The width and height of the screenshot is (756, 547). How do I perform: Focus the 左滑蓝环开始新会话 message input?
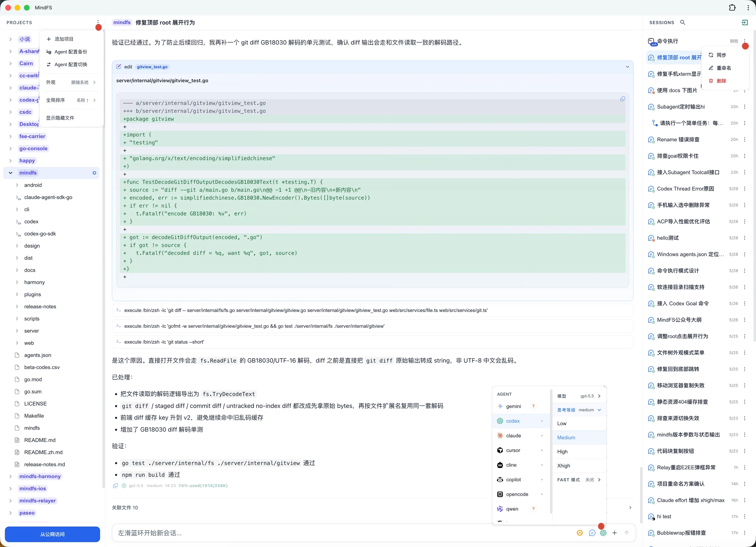[343, 533]
